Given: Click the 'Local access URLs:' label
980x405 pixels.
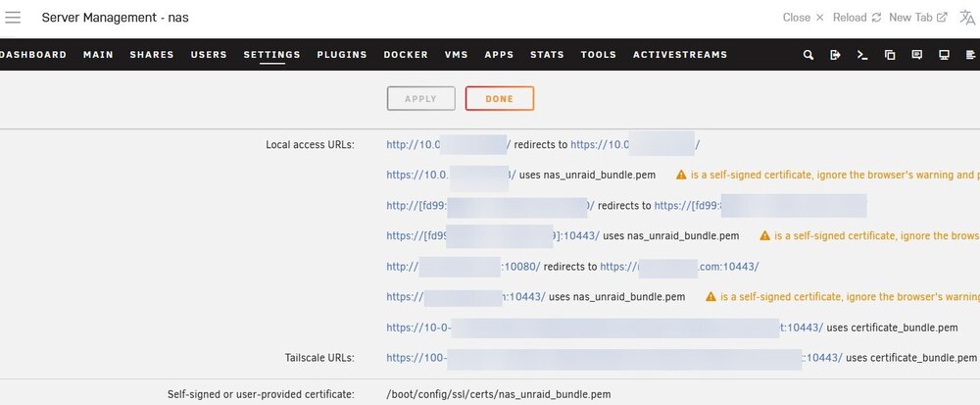Looking at the screenshot, I should click(310, 144).
